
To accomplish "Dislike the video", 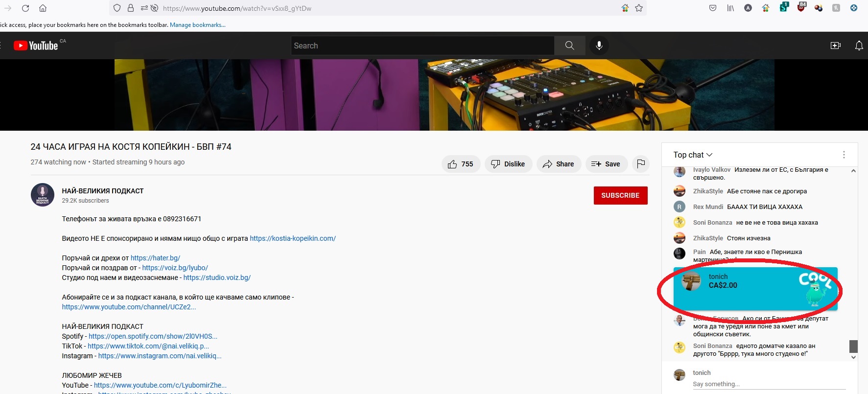I will (508, 164).
